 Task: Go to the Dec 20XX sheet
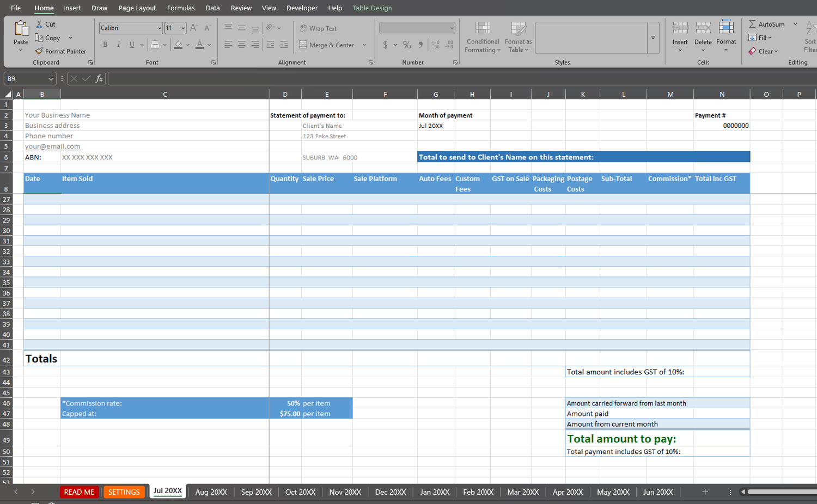pyautogui.click(x=391, y=492)
